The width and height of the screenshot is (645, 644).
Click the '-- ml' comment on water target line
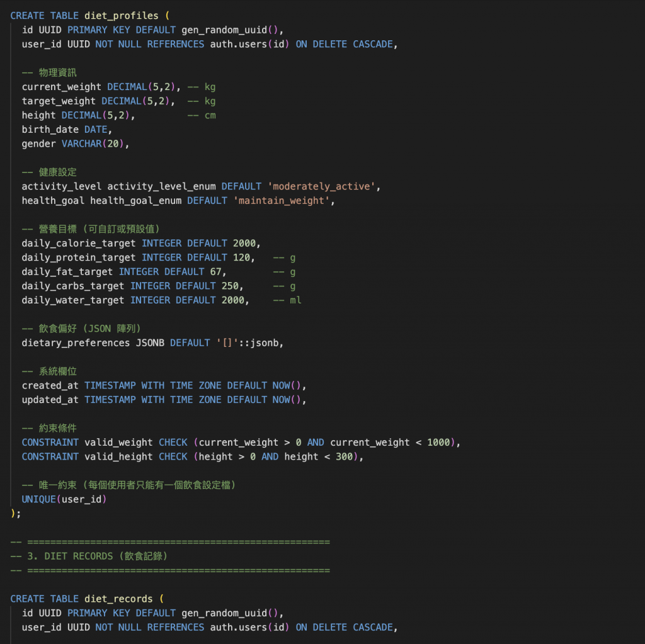(x=287, y=300)
